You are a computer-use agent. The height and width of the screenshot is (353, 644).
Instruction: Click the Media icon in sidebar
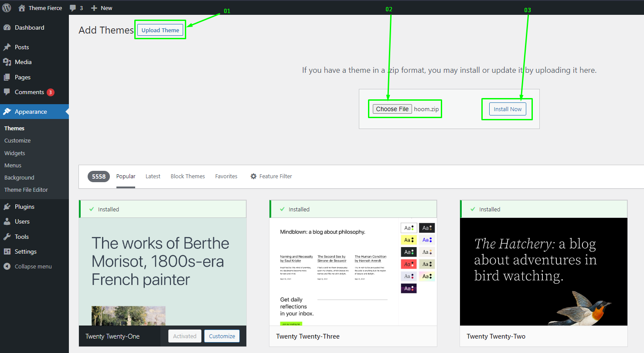tap(7, 62)
